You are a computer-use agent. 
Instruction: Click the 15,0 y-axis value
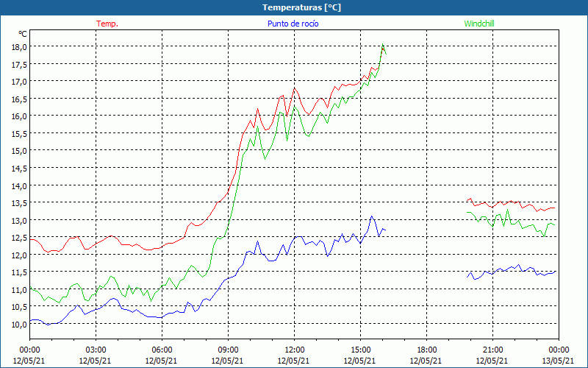(x=19, y=151)
